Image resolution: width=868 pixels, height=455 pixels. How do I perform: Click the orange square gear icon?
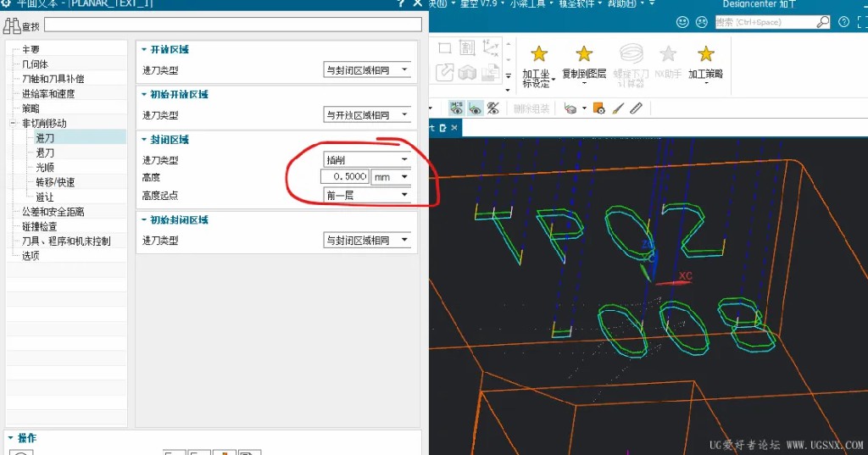[x=599, y=108]
